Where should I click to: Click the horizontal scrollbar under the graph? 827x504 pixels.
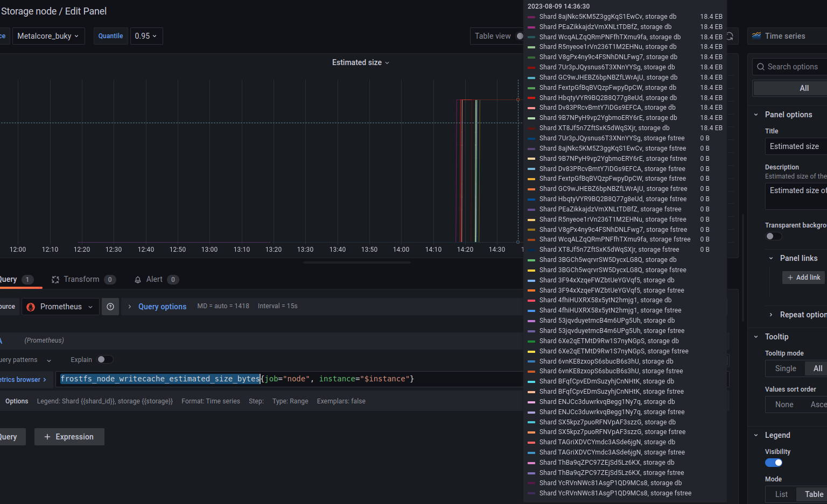tap(356, 262)
